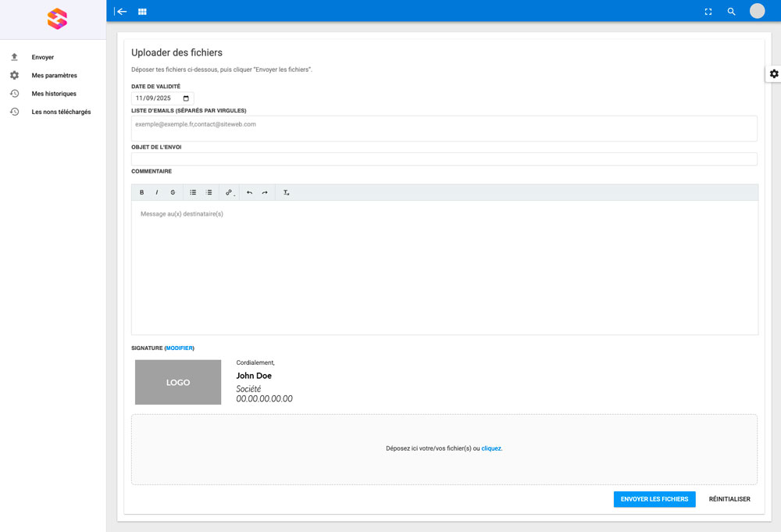Click the upload icon next to Envoyer
Viewport: 781px width, 532px height.
coord(13,56)
